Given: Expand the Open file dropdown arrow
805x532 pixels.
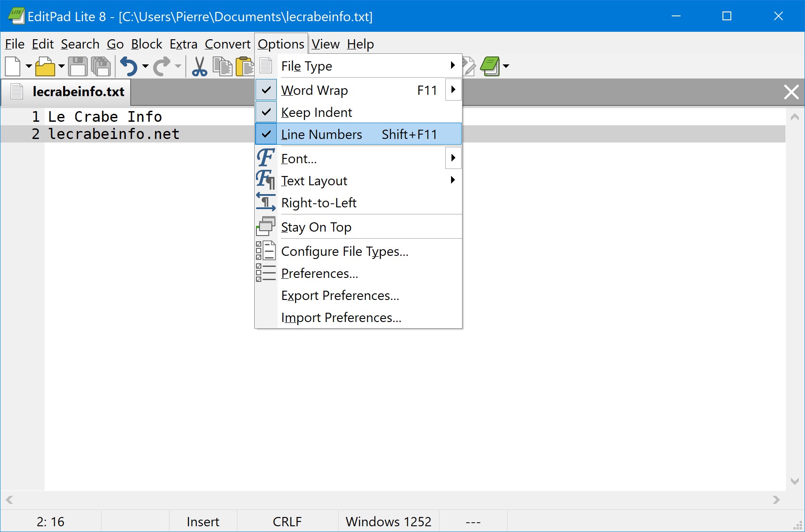Looking at the screenshot, I should pyautogui.click(x=61, y=67).
